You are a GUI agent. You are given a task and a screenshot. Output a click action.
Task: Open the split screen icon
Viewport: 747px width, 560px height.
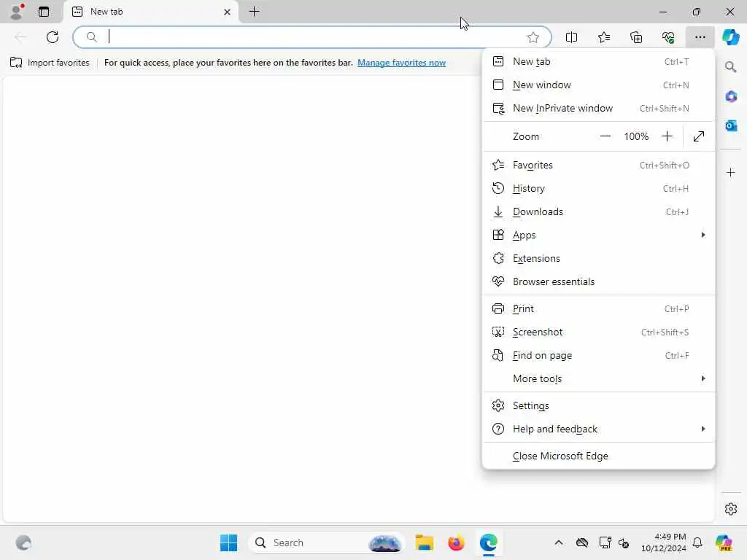[571, 37]
